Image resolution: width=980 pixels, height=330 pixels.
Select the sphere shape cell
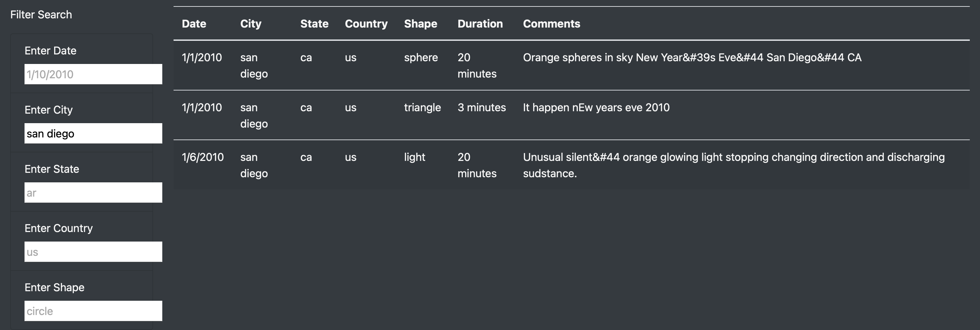tap(421, 57)
